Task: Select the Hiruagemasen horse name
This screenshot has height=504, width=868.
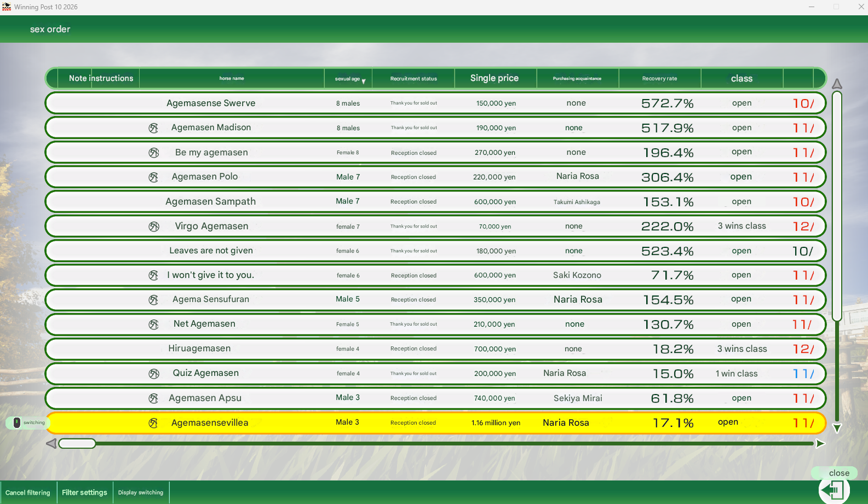Action: (199, 349)
